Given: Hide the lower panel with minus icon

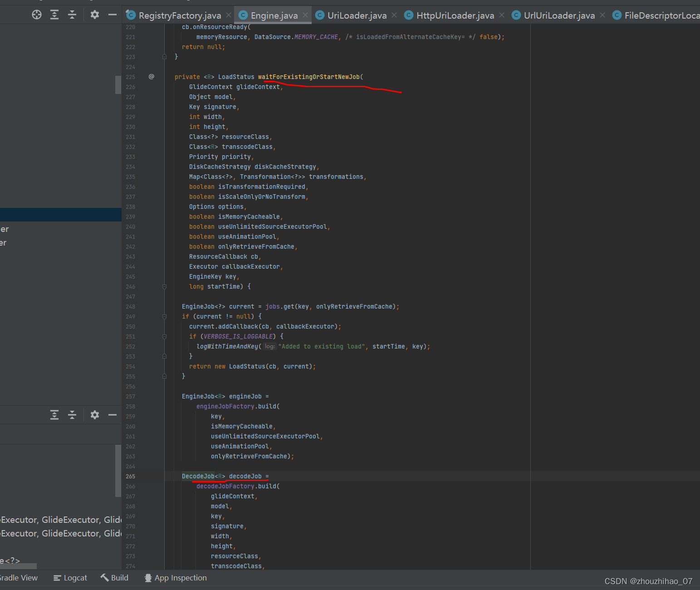Looking at the screenshot, I should [x=112, y=415].
